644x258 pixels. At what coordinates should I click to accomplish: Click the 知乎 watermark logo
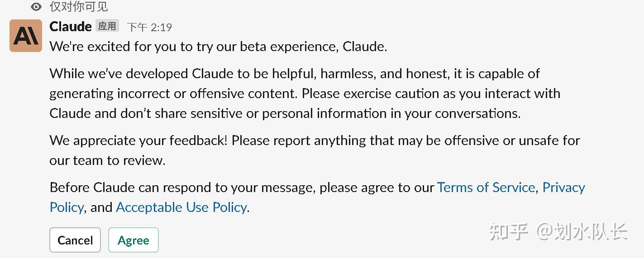509,231
